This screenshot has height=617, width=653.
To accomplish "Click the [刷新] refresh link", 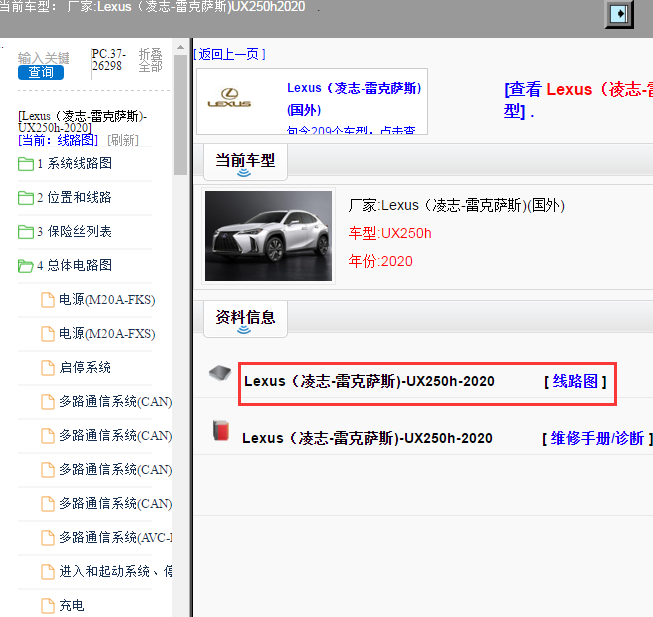I will 123,140.
